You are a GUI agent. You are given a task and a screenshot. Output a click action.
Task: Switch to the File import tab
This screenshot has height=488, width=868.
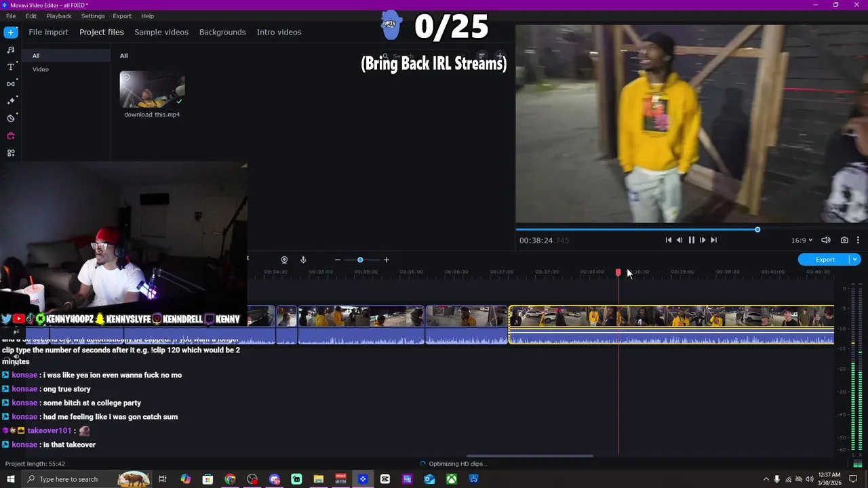coord(48,32)
